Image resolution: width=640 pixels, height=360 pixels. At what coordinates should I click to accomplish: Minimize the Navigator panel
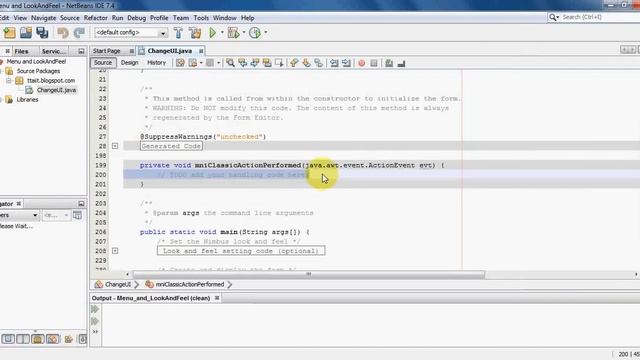(x=81, y=203)
